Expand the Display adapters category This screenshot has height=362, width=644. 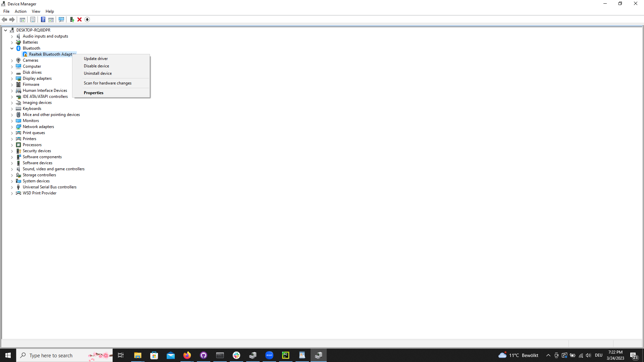pos(12,78)
